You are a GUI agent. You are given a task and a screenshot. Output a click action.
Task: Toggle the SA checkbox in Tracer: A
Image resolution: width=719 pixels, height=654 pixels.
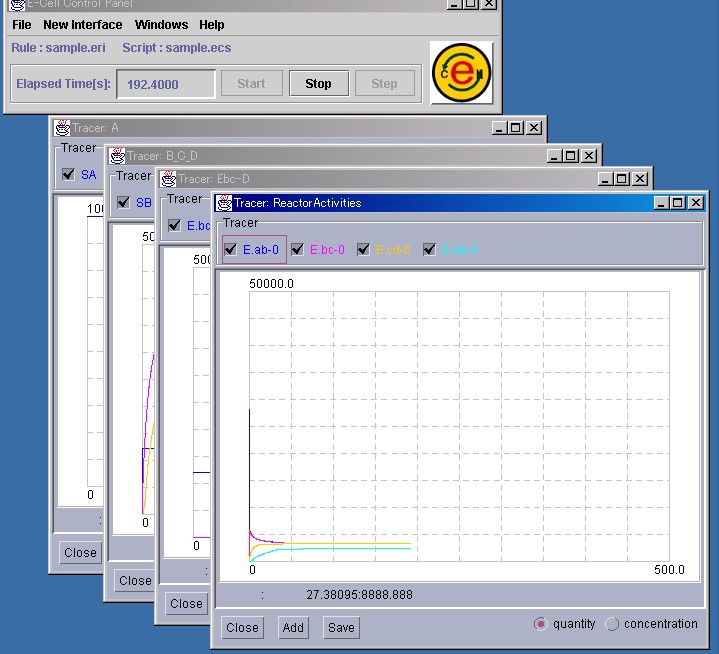point(68,174)
